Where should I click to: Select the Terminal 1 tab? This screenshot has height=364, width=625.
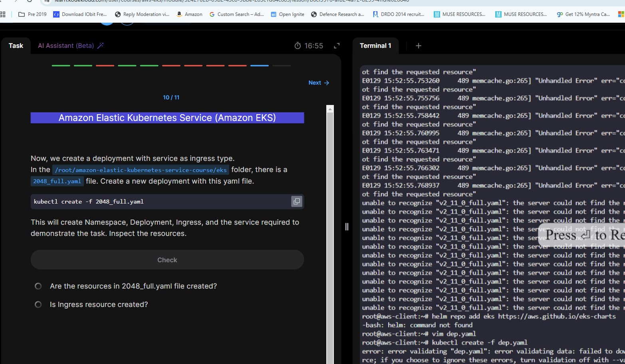coord(375,45)
